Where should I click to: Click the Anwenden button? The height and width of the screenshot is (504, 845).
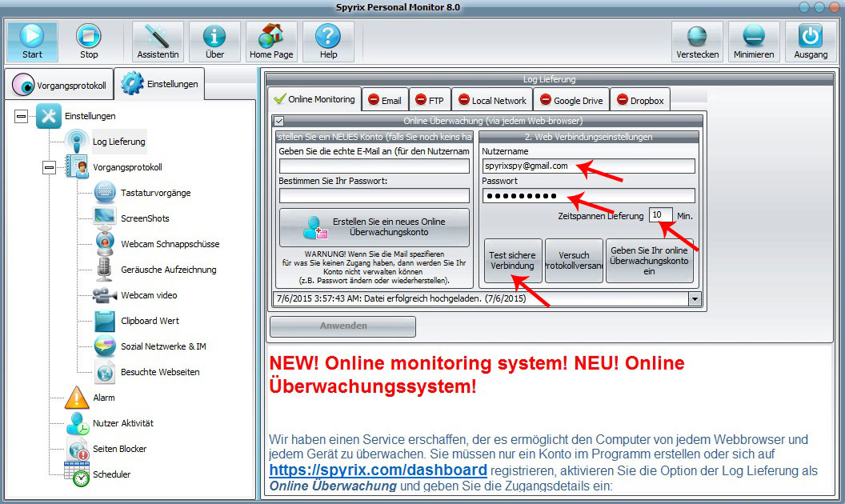click(x=342, y=326)
